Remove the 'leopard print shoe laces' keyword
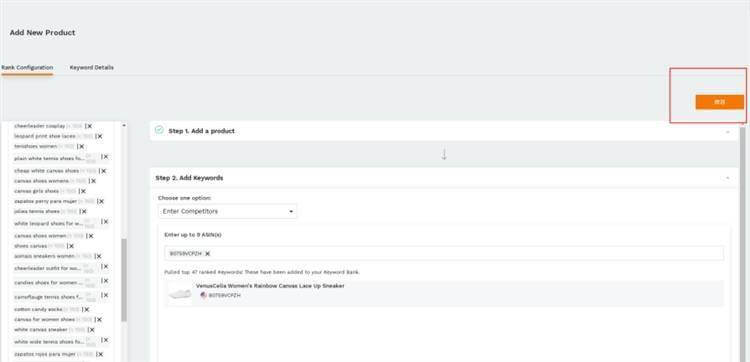Screen dimensions: 750x362 click(x=100, y=136)
